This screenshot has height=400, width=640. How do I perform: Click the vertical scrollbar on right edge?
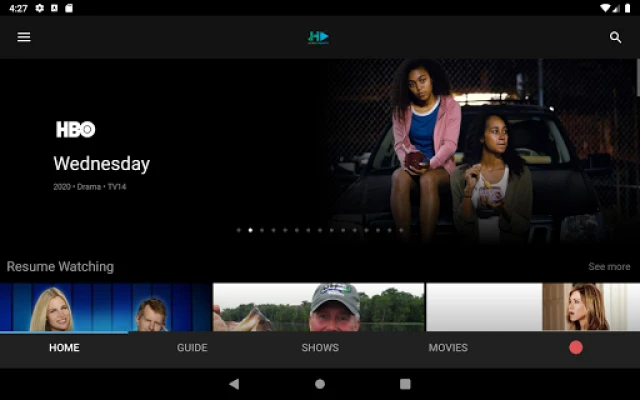coord(637,78)
